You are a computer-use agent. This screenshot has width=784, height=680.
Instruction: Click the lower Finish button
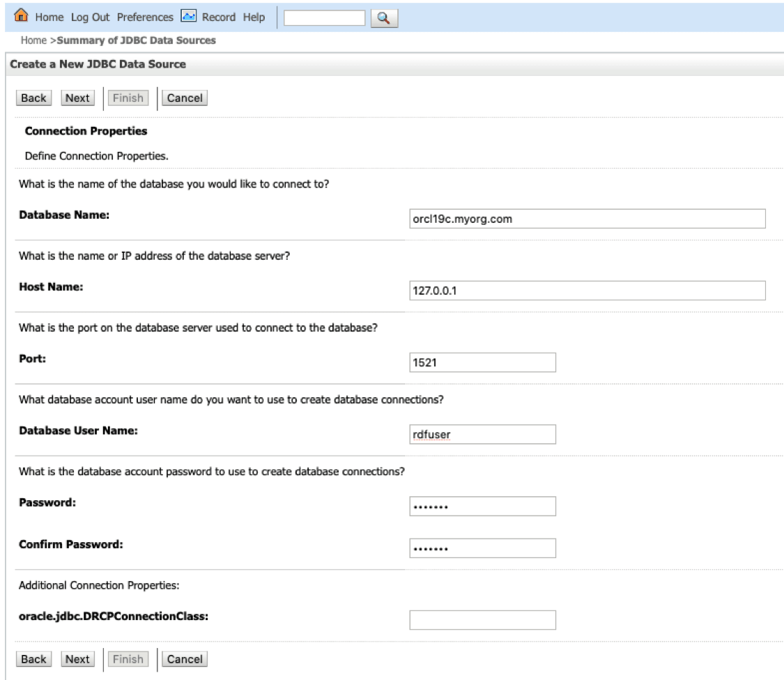click(128, 660)
